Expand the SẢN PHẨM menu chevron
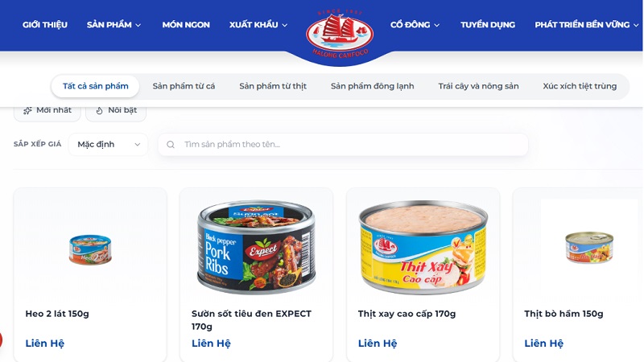644x362 pixels. (x=138, y=25)
